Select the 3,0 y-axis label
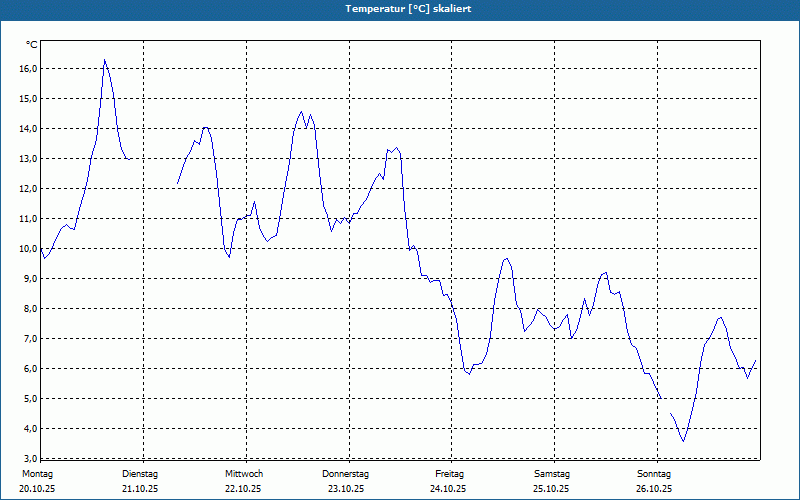Image resolution: width=800 pixels, height=500 pixels. (x=29, y=458)
